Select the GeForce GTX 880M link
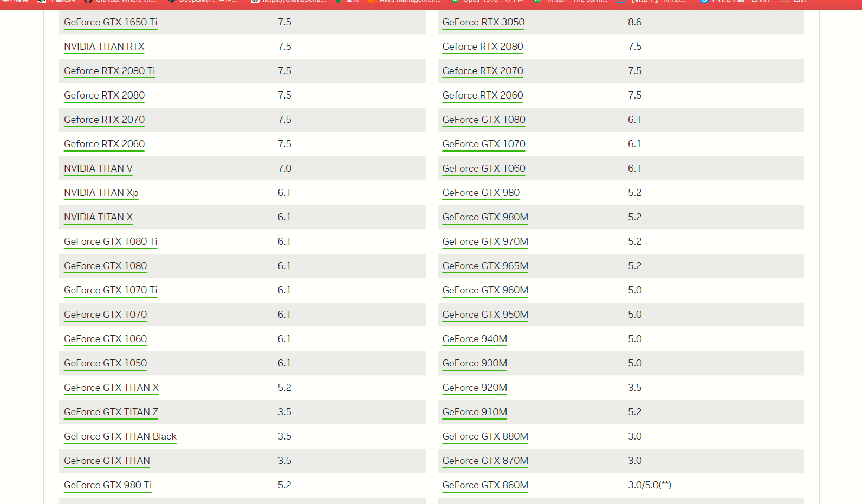The height and width of the screenshot is (504, 862). 485,436
